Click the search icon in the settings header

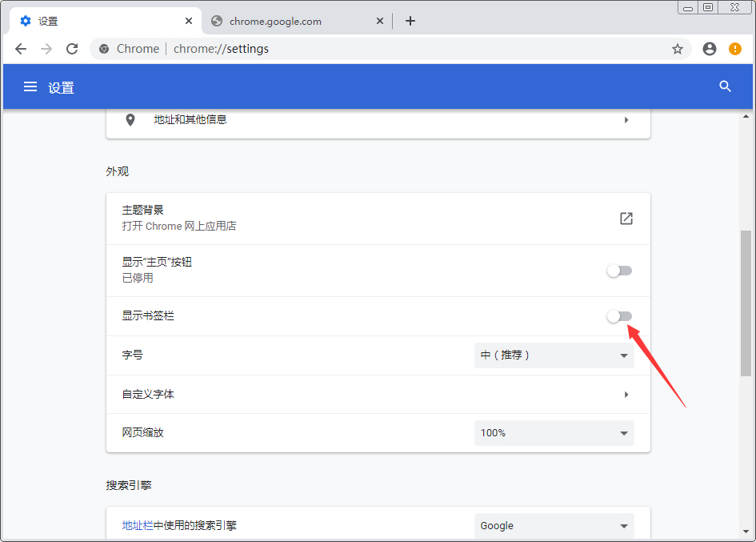tap(725, 86)
